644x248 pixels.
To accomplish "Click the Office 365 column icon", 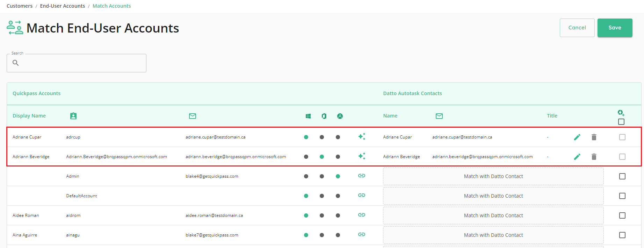I will click(324, 116).
